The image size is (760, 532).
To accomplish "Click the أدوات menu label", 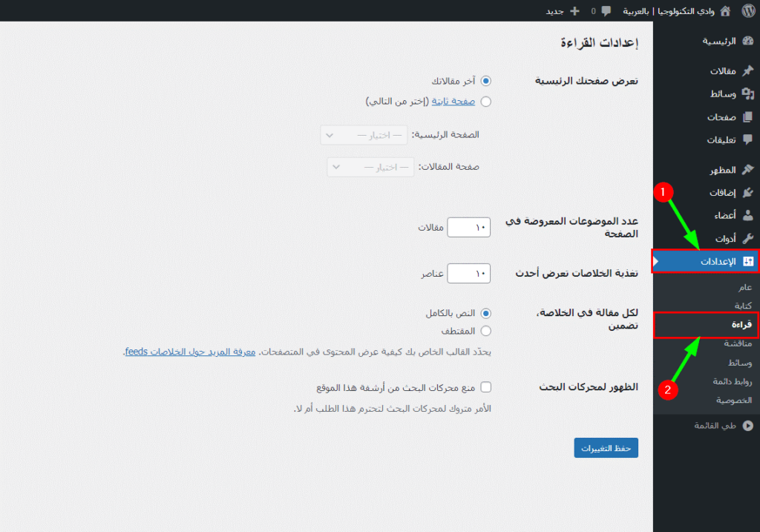I will (x=726, y=238).
